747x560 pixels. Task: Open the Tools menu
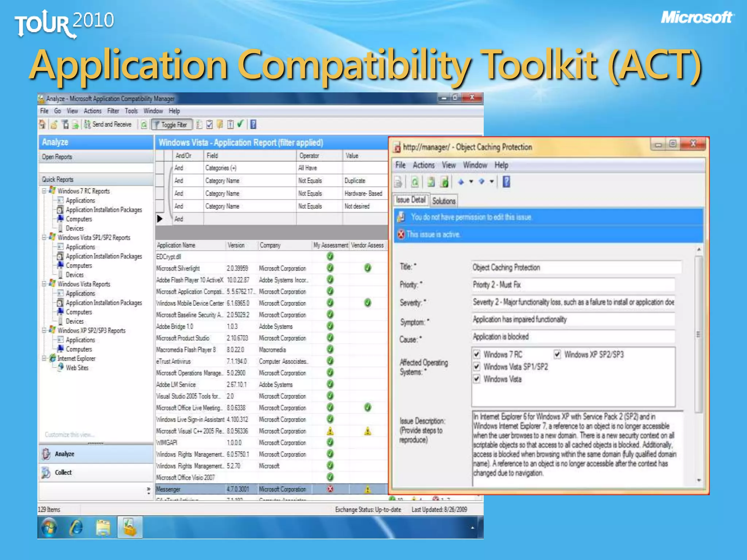pyautogui.click(x=131, y=111)
